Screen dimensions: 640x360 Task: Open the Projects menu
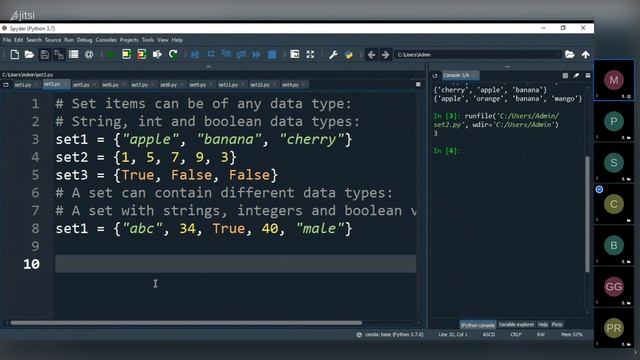(x=129, y=40)
